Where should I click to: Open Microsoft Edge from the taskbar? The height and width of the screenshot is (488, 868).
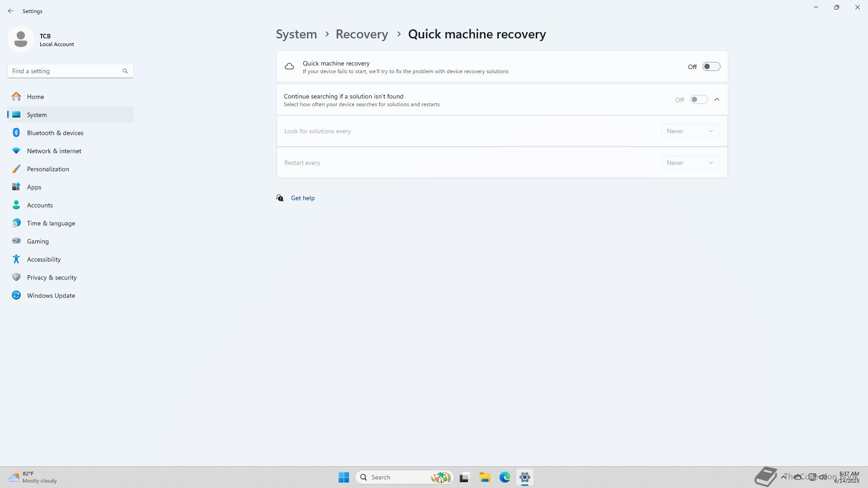point(505,477)
